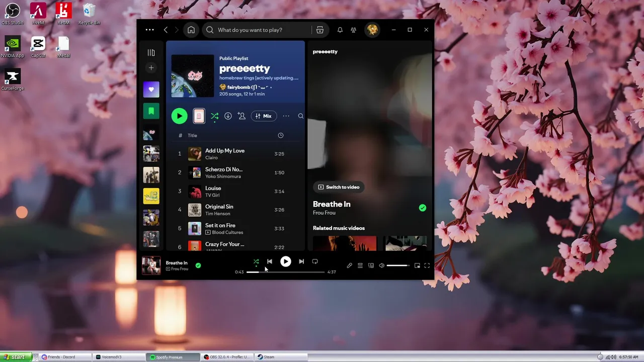Select the track Scherzo Di No...

pyautogui.click(x=224, y=169)
